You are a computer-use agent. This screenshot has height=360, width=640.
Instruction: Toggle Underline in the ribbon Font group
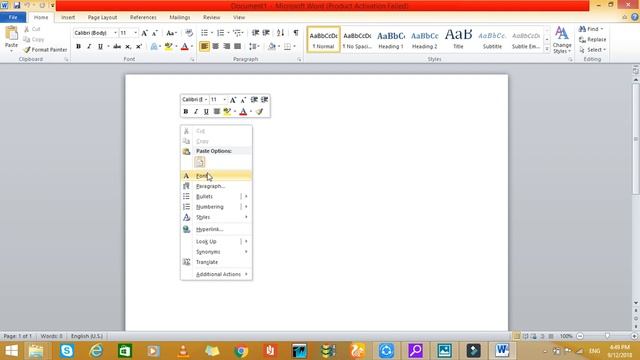100,47
